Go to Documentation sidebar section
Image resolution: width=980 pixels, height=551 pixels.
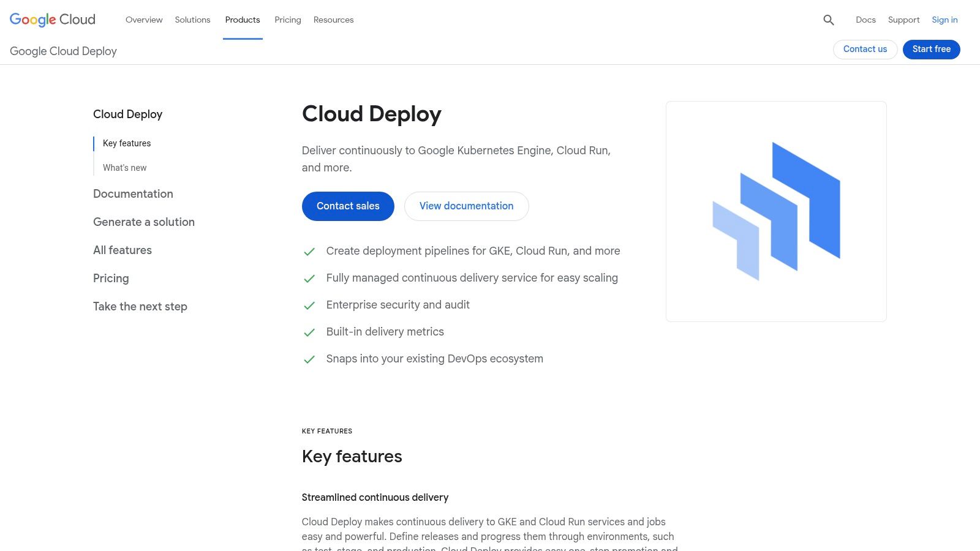(x=133, y=194)
